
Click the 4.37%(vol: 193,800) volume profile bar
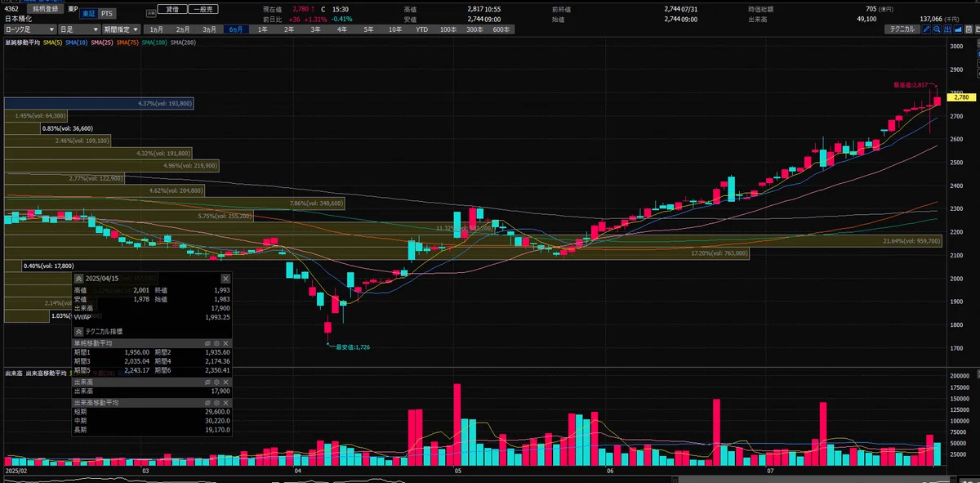pos(99,104)
